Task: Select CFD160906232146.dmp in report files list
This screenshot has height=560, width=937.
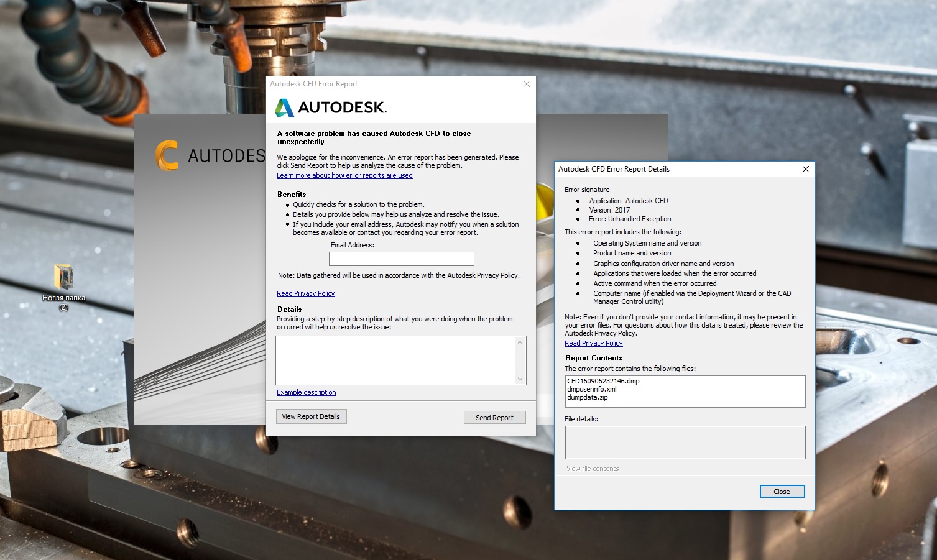Action: click(x=603, y=381)
